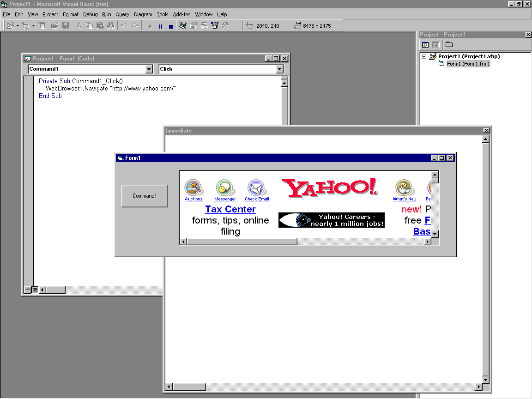The image size is (532, 399).
Task: Click the Messenger smiley icon
Action: coord(224,187)
